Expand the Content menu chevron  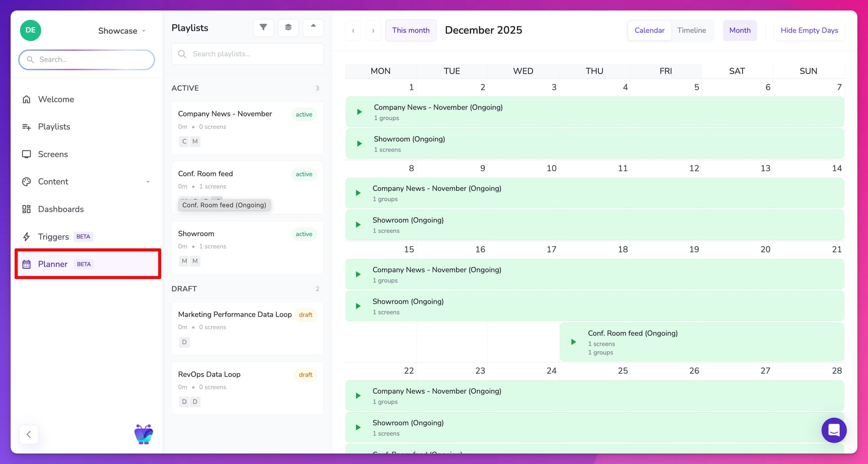pyautogui.click(x=148, y=182)
